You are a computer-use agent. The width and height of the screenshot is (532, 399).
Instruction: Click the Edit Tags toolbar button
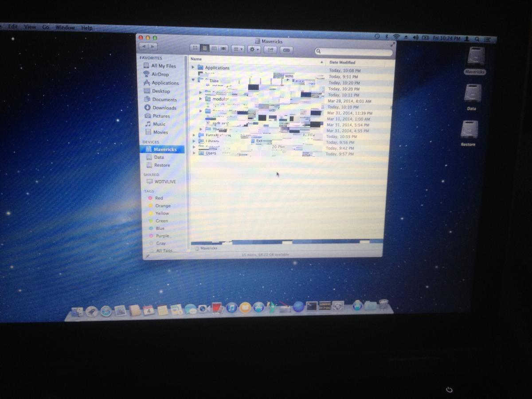click(x=287, y=50)
